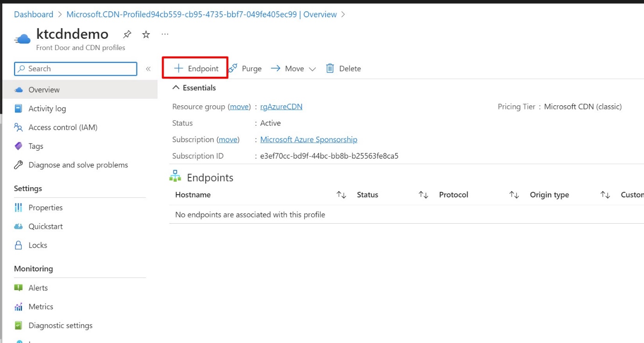Collapse the Essentials section
The image size is (644, 343).
tap(176, 88)
